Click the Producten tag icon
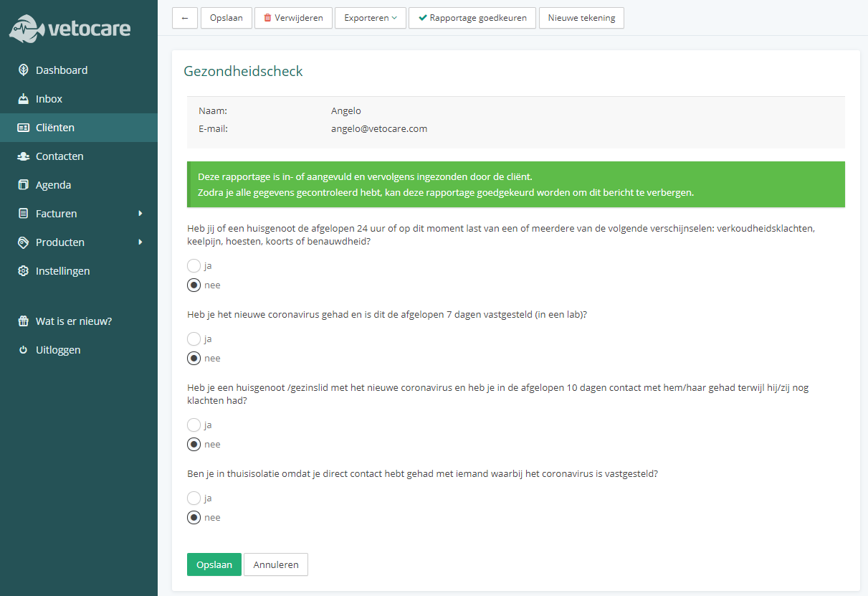868x596 pixels. click(23, 242)
